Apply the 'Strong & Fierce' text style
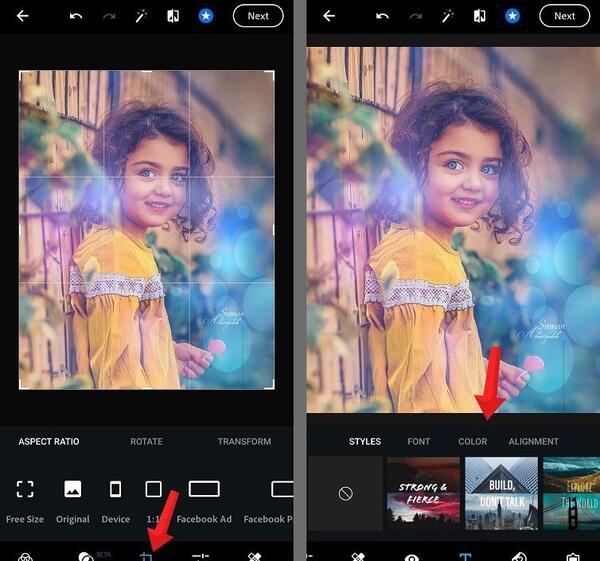 click(x=423, y=493)
